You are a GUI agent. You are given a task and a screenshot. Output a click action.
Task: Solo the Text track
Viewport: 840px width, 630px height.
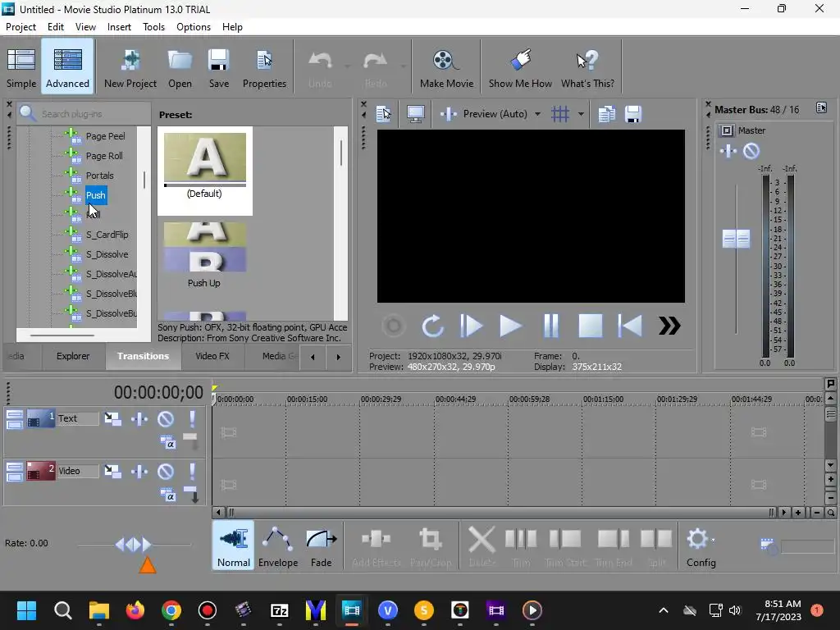click(192, 418)
